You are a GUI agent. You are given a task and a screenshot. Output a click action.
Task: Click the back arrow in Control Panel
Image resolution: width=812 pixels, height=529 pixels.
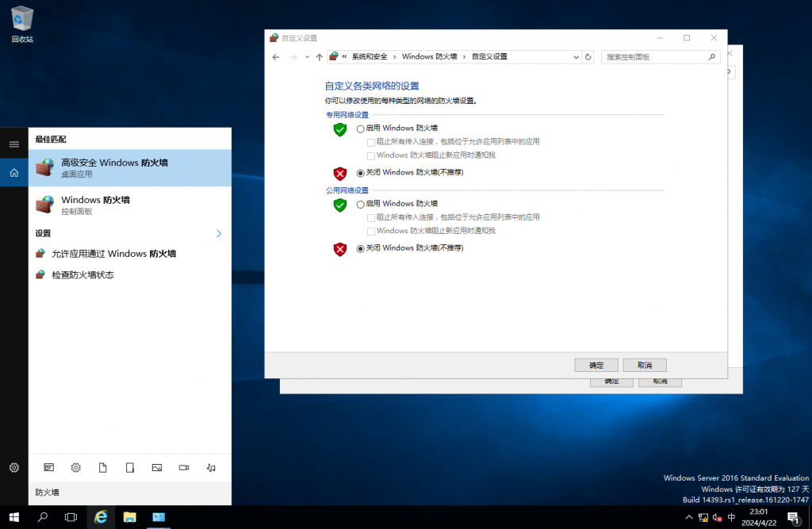tap(276, 57)
